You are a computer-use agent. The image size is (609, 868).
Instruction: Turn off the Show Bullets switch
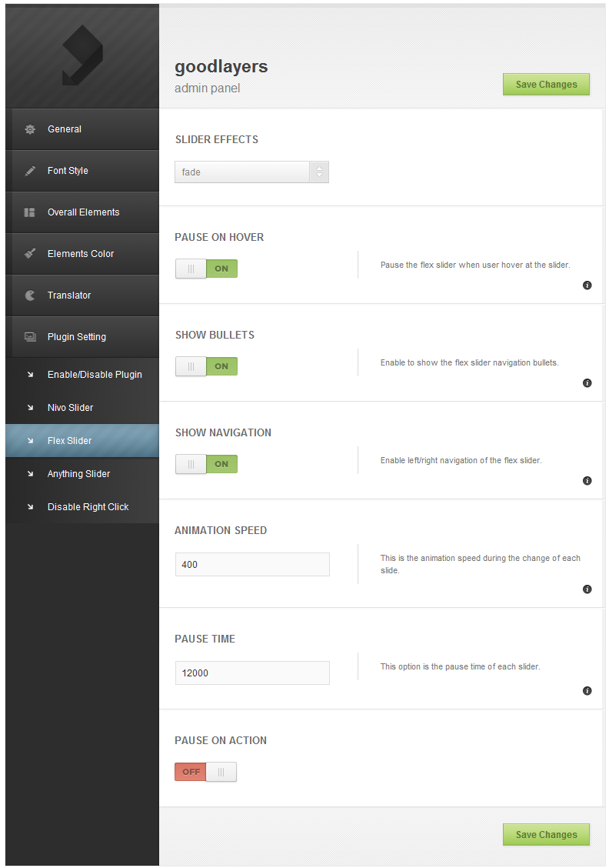tap(206, 366)
